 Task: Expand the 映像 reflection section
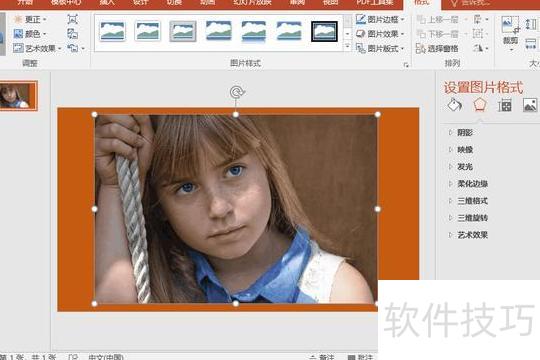460,150
